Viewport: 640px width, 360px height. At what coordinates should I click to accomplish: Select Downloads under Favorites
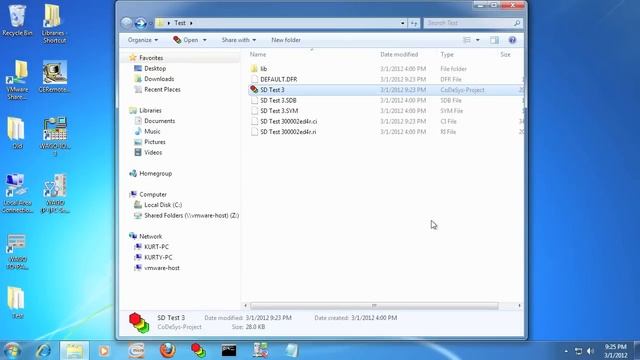pyautogui.click(x=159, y=79)
